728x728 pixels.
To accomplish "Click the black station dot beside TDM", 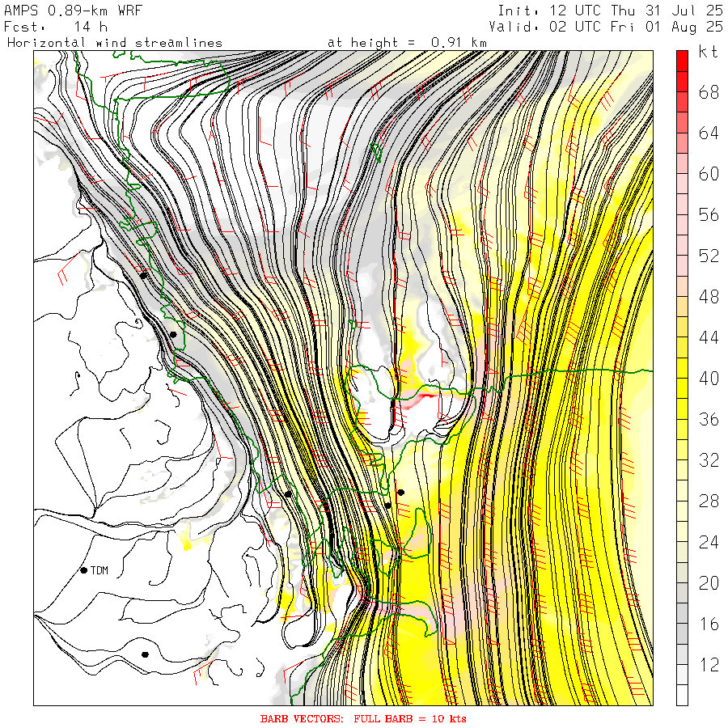I will (84, 570).
